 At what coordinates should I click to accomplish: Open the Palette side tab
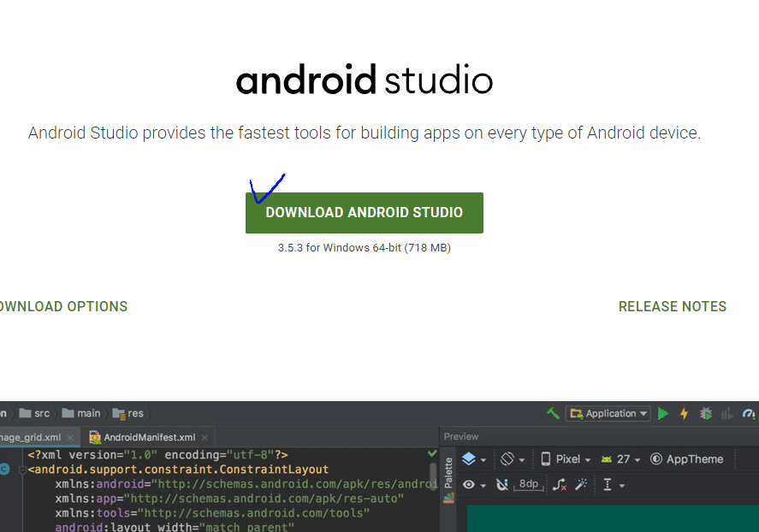(448, 472)
